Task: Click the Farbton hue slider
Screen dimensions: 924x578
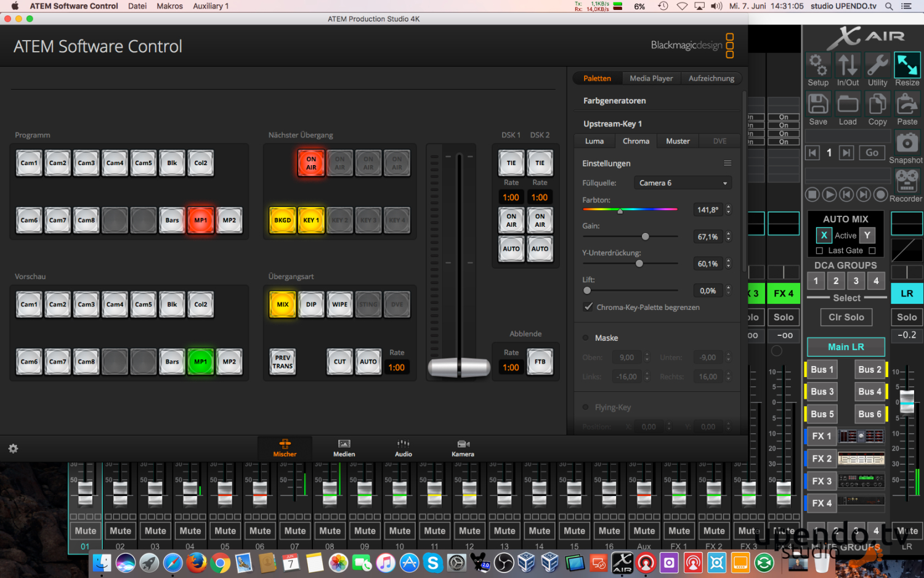Action: [x=630, y=210]
